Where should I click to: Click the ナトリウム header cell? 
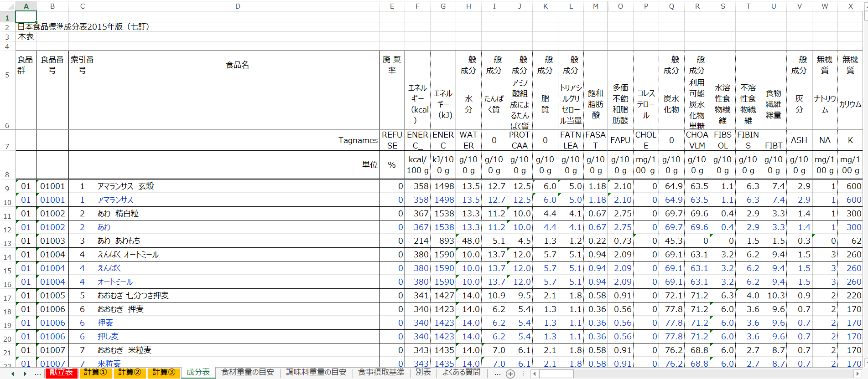tap(825, 104)
